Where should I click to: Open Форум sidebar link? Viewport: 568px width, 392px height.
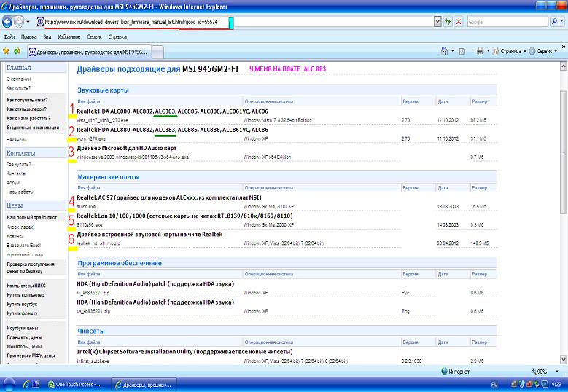coord(13,183)
